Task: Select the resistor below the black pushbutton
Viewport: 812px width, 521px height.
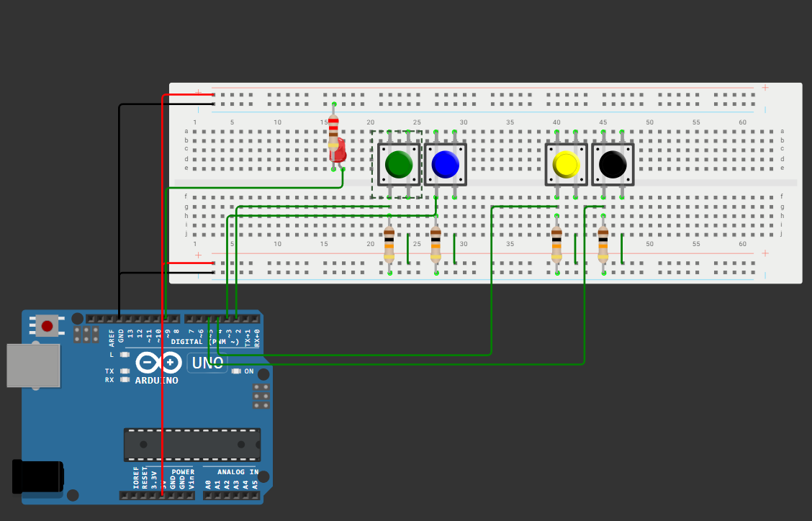Action: point(603,244)
